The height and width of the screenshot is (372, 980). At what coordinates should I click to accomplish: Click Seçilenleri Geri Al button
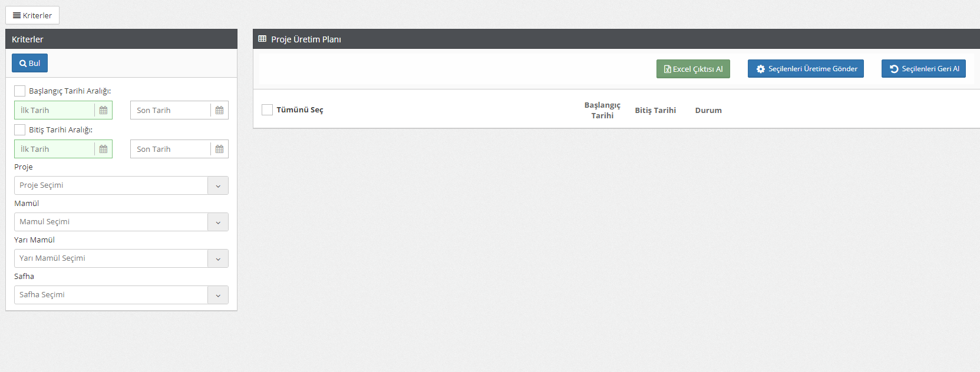coord(923,69)
